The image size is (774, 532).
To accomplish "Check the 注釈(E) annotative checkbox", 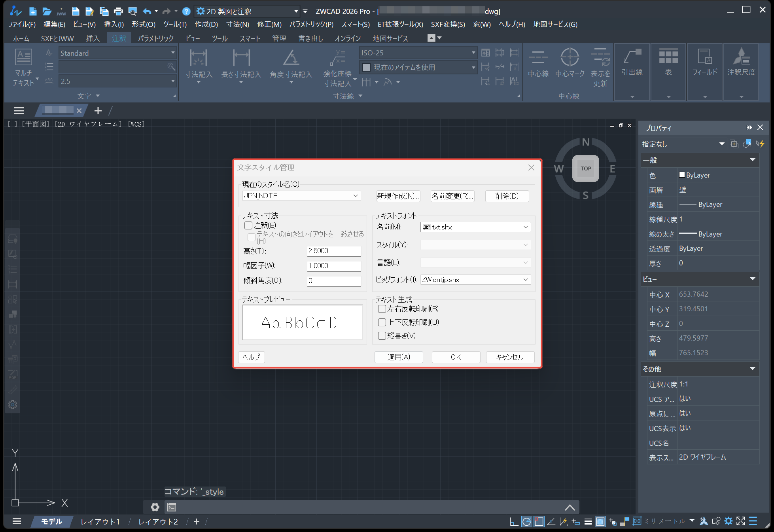I will pyautogui.click(x=248, y=225).
